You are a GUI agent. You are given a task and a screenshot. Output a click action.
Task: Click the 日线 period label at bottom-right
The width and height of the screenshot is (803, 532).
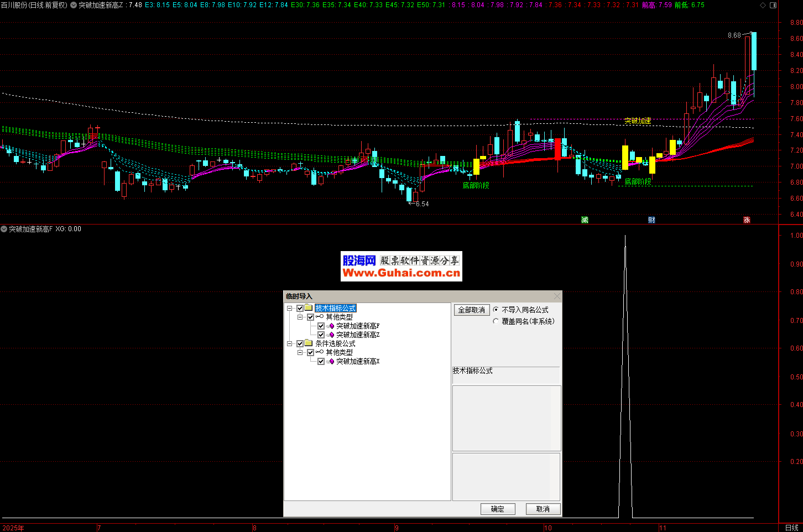coord(791,528)
